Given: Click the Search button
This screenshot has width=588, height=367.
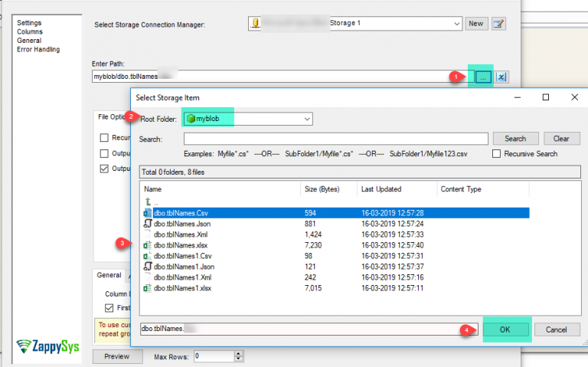Looking at the screenshot, I should click(x=515, y=139).
